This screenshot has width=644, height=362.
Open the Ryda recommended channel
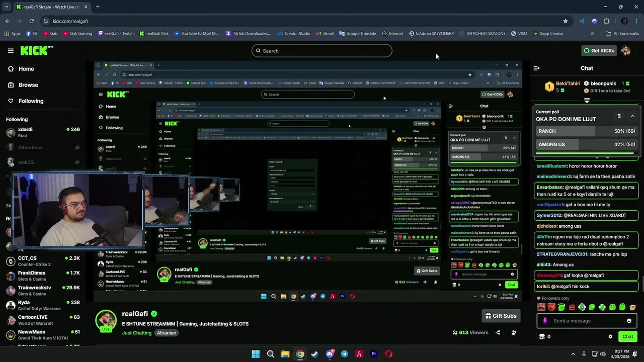pos(43,305)
